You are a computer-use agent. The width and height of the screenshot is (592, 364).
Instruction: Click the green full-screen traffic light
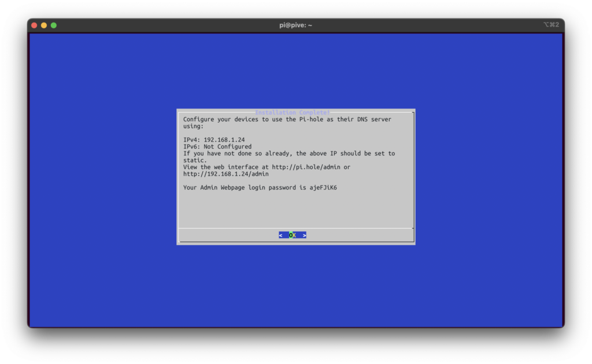coord(53,25)
